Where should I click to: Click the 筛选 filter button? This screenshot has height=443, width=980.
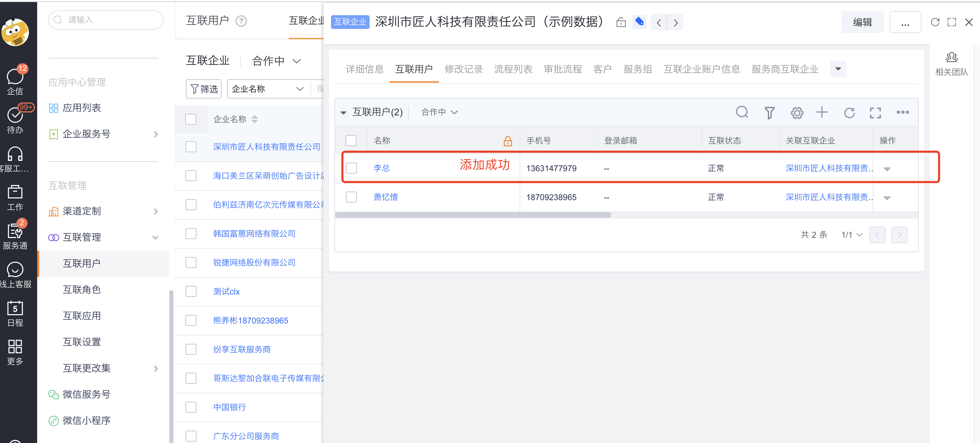coord(203,89)
